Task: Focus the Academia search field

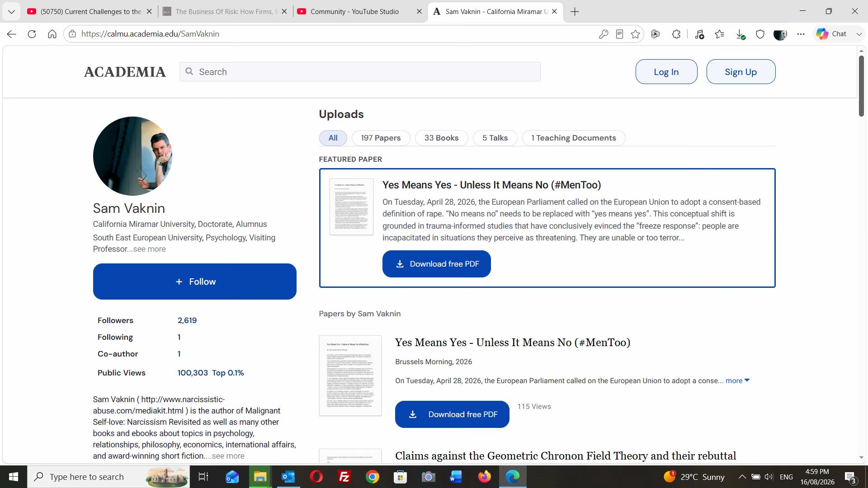Action: tap(360, 72)
